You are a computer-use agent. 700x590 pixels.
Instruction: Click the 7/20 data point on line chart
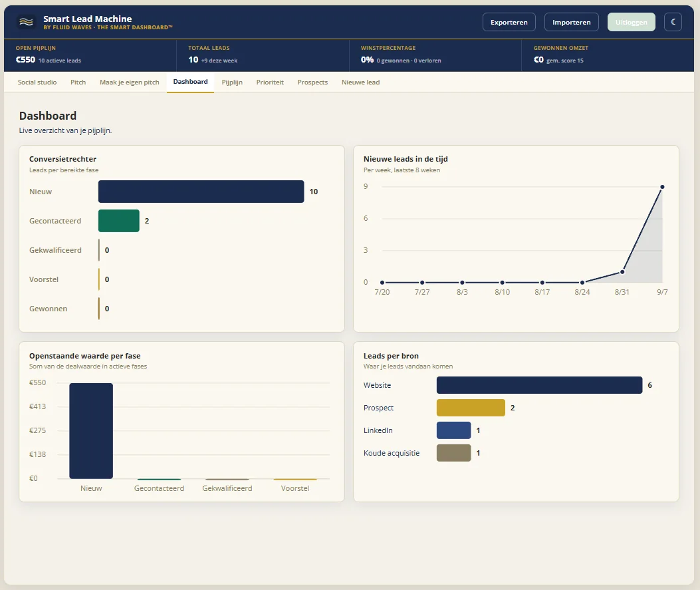point(382,282)
